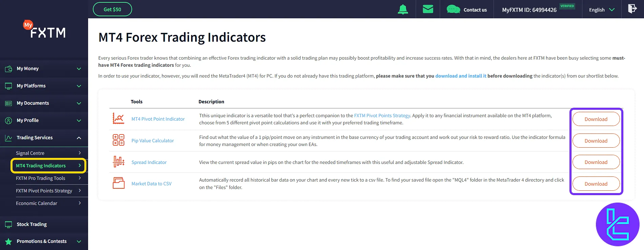Click the Market Data to CSV folder icon
The height and width of the screenshot is (250, 644).
(x=118, y=184)
